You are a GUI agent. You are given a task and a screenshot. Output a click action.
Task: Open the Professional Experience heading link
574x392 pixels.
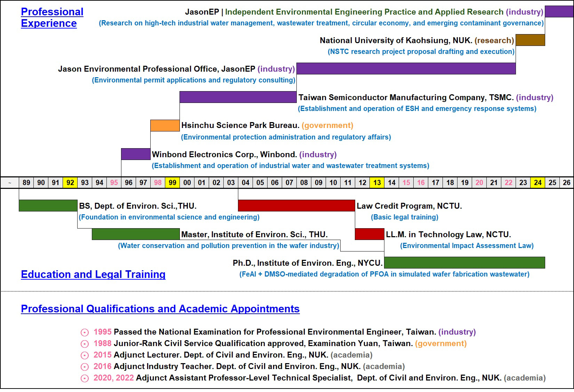(x=52, y=17)
